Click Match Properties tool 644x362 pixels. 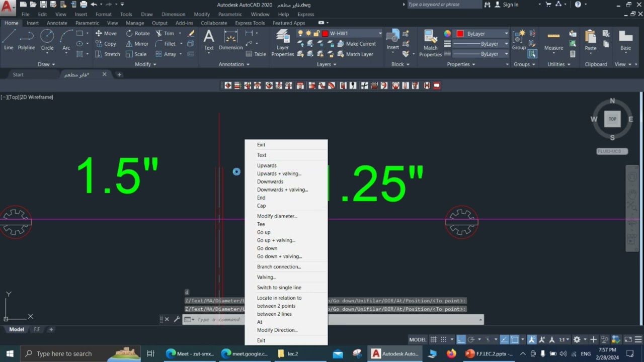point(430,43)
